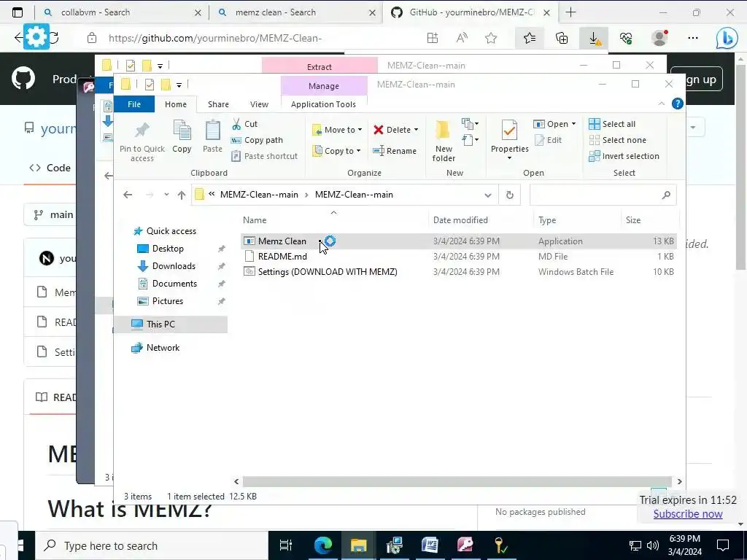Open Explorer Help question mark icon

[677, 104]
